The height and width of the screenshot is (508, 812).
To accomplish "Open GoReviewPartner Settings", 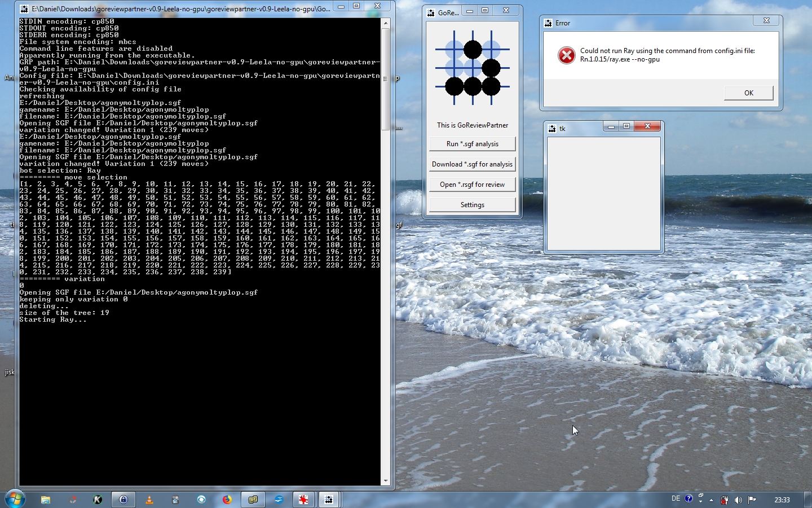I will pyautogui.click(x=472, y=205).
